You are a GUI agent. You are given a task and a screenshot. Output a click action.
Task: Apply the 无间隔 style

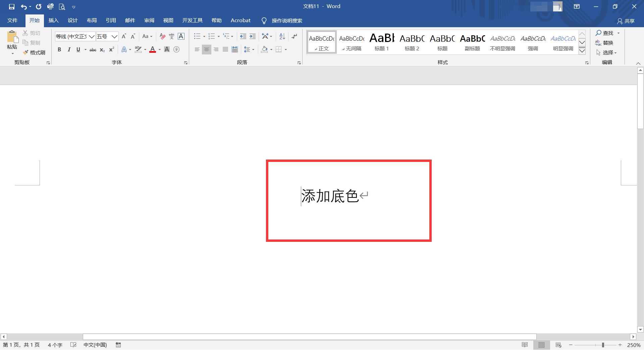(352, 42)
